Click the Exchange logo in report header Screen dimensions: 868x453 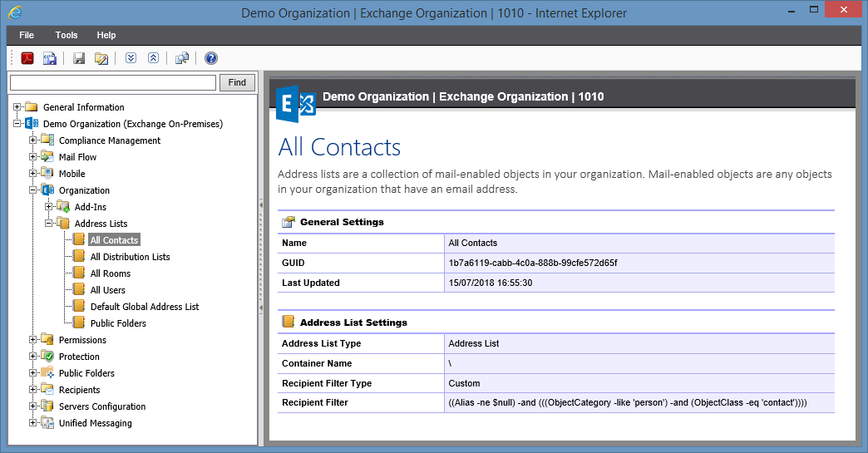point(296,103)
